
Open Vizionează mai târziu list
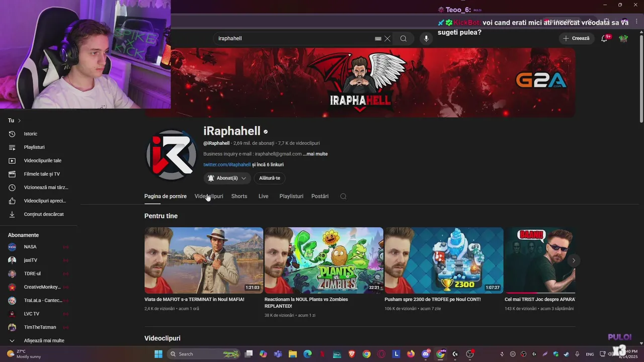click(x=38, y=187)
